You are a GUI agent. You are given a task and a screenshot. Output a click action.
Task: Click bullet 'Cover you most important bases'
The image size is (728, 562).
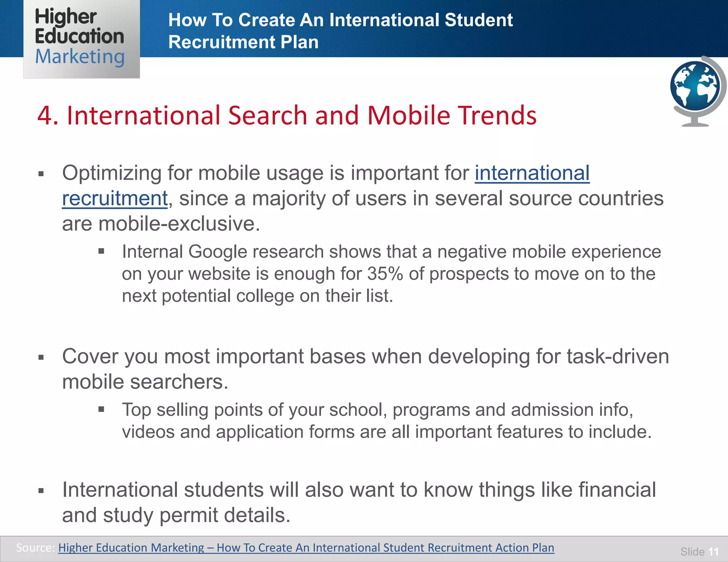tap(365, 369)
